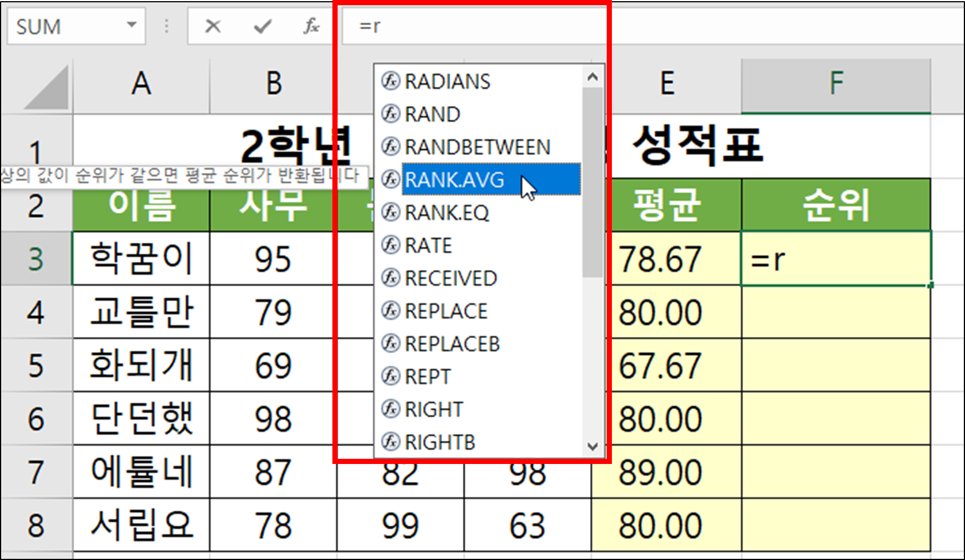Click row number 5 header

[x=36, y=365]
